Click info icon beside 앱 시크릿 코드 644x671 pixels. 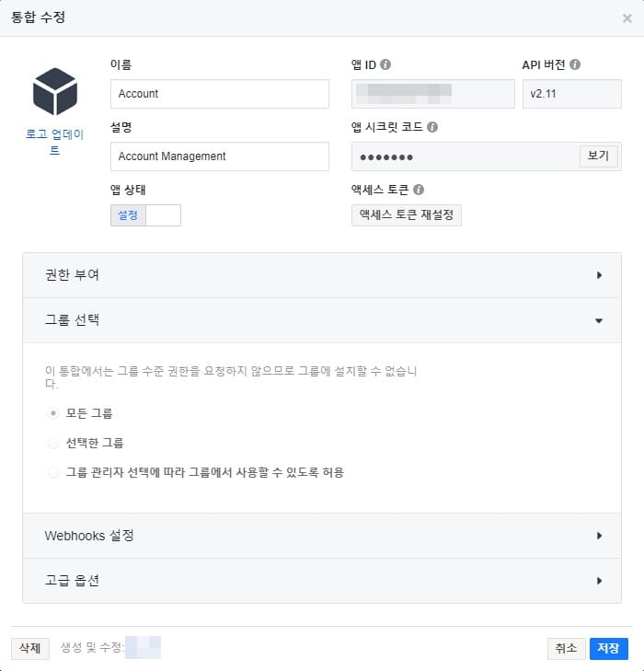[432, 127]
